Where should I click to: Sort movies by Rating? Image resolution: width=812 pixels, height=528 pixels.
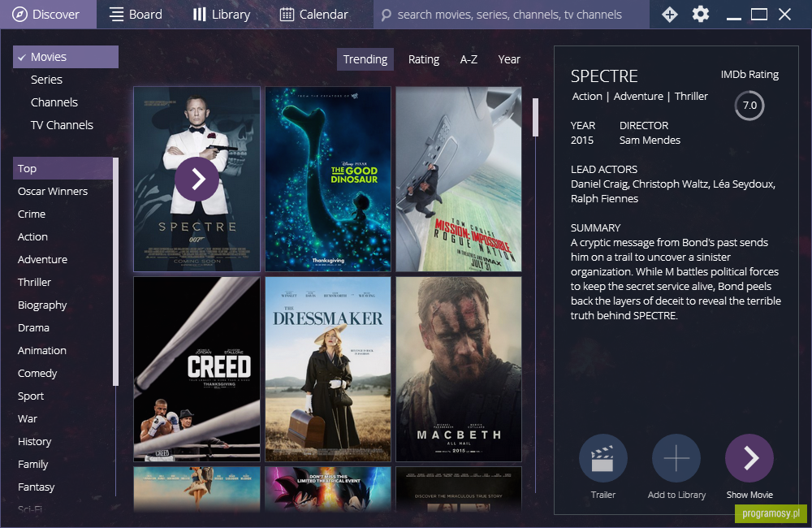(x=424, y=59)
